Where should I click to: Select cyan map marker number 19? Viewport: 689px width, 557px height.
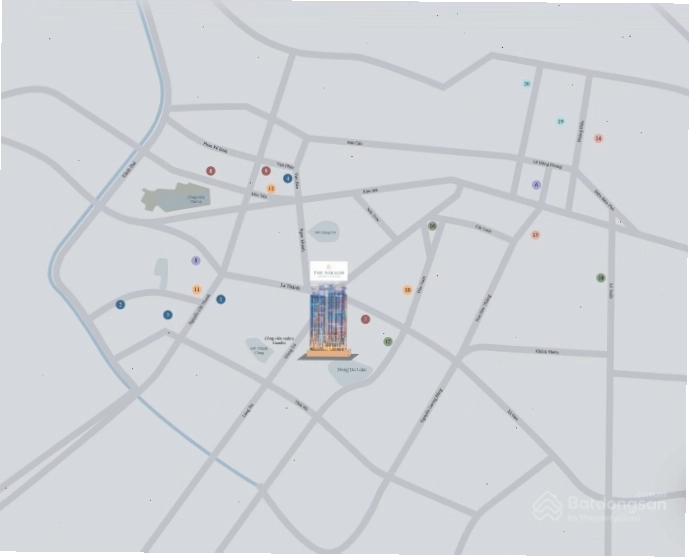(x=560, y=122)
